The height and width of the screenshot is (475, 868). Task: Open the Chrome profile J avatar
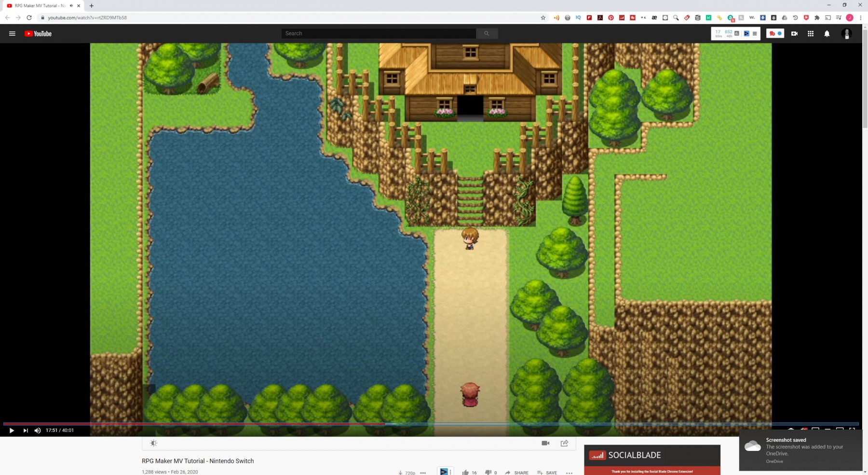850,17
